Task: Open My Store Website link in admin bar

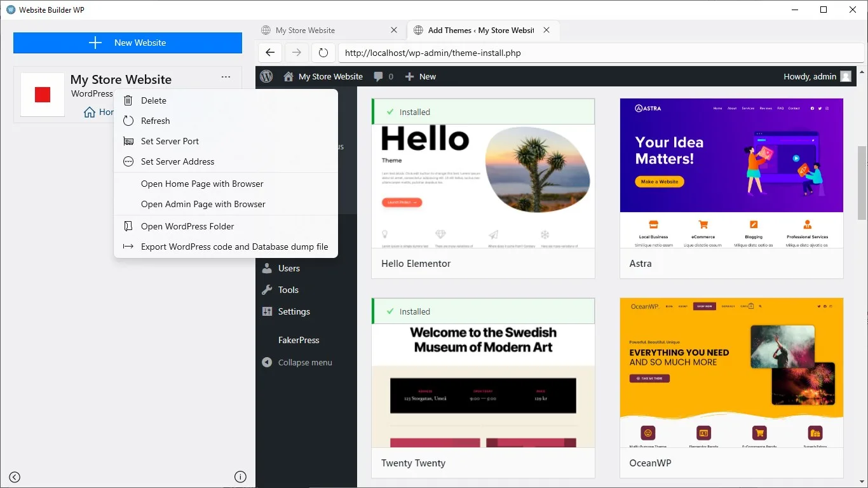Action: [x=330, y=76]
